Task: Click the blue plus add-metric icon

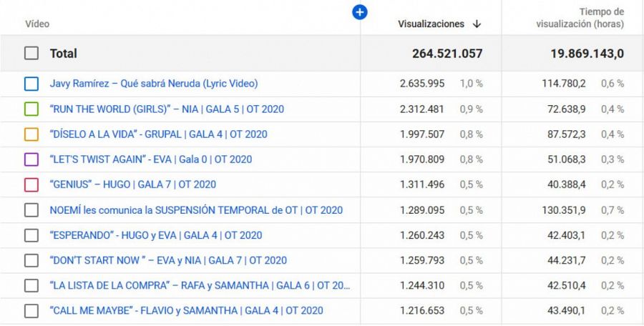Action: pos(360,12)
